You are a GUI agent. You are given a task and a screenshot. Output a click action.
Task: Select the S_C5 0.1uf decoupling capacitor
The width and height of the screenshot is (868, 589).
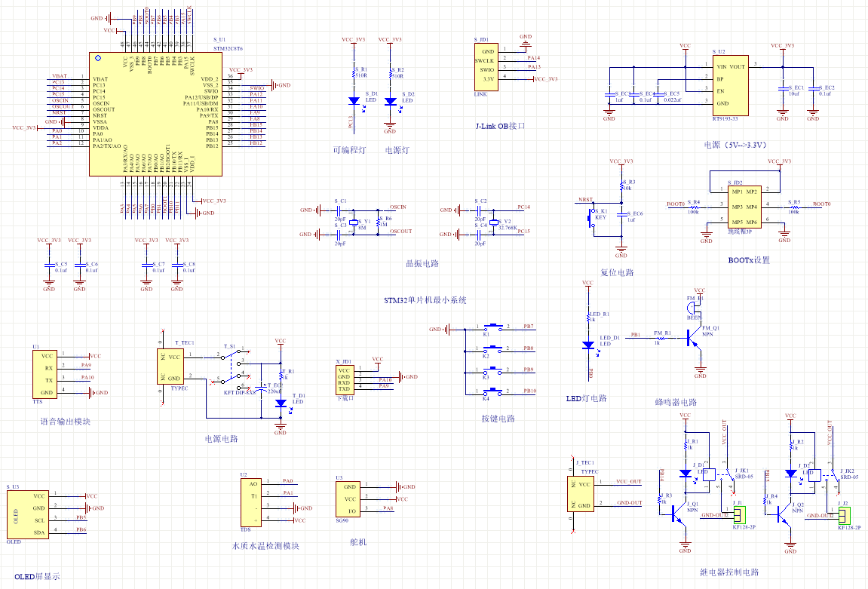(49, 266)
